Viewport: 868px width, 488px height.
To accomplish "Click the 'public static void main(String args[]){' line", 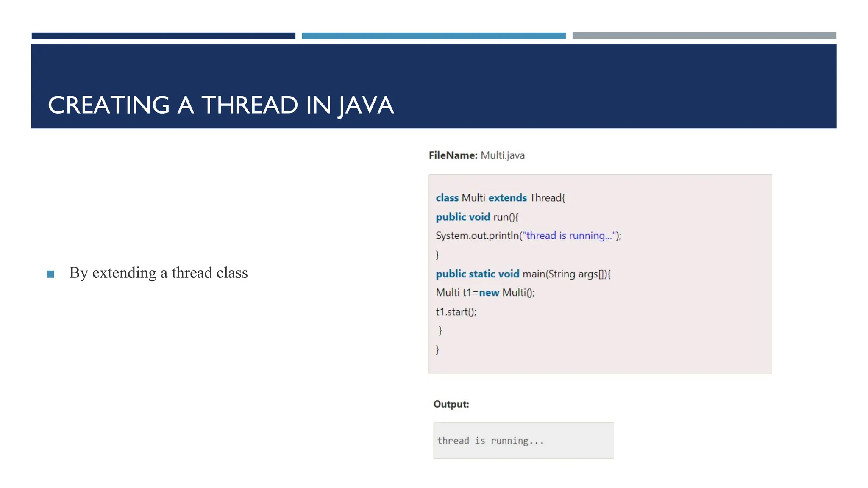I will point(523,274).
